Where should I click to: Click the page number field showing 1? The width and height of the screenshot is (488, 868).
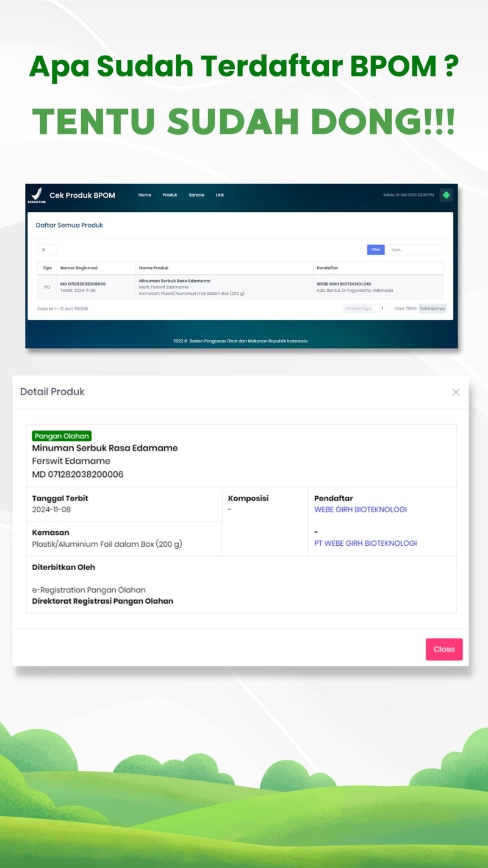coord(384,309)
